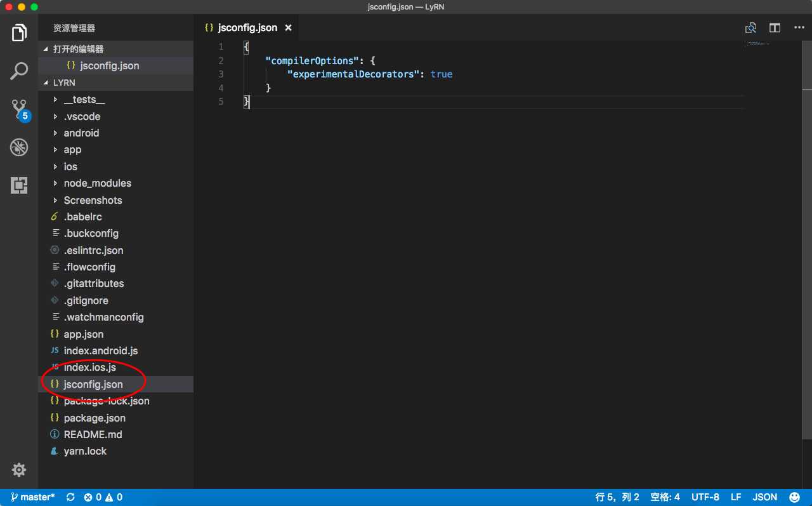
Task: Expand the node_modules folder
Action: pos(97,183)
